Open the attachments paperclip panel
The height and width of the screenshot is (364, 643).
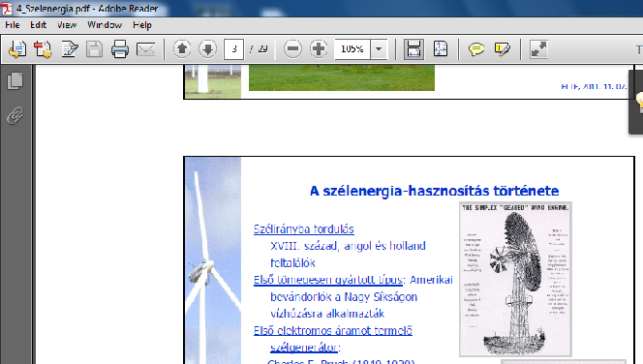(15, 115)
